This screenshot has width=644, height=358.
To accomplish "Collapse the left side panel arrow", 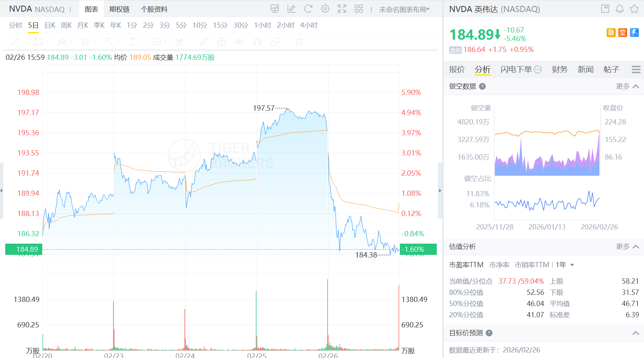I will coord(1,191).
